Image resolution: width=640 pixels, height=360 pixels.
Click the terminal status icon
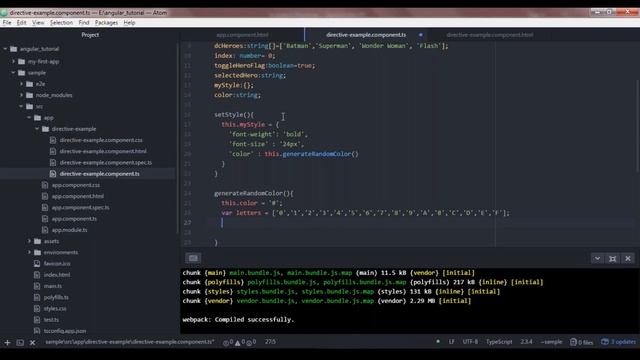pos(20,342)
